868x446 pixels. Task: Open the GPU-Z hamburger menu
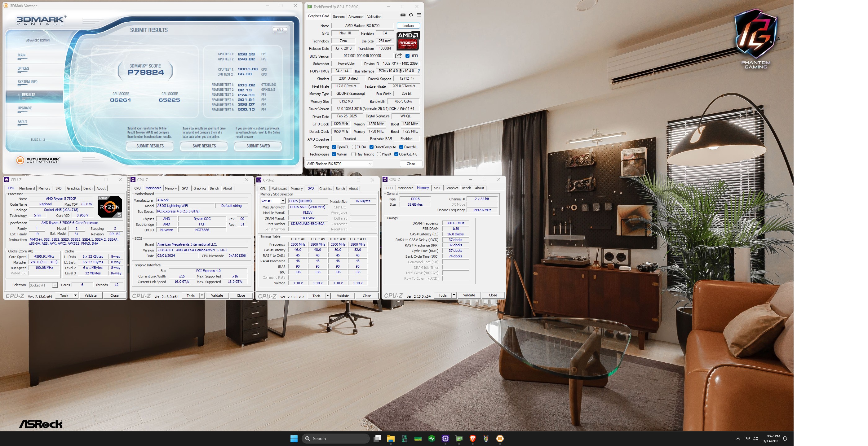tap(419, 15)
